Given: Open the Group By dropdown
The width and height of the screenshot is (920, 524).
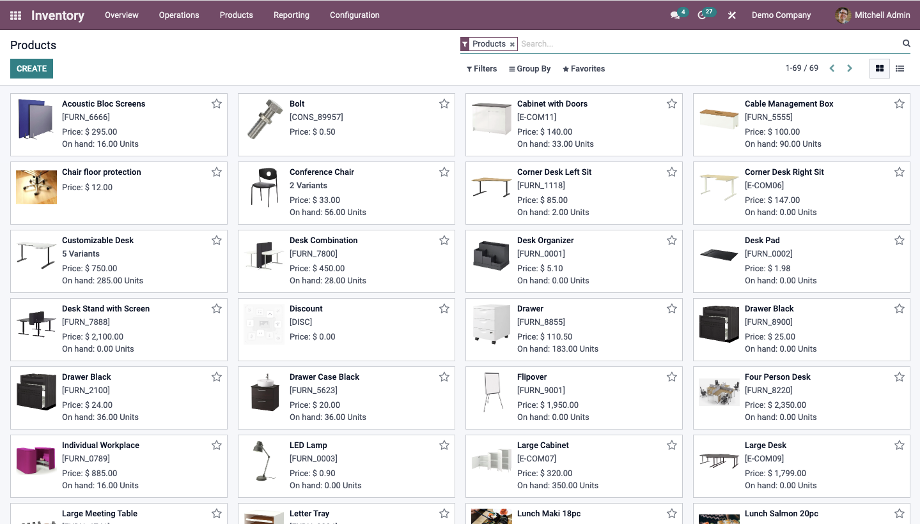Looking at the screenshot, I should (530, 69).
